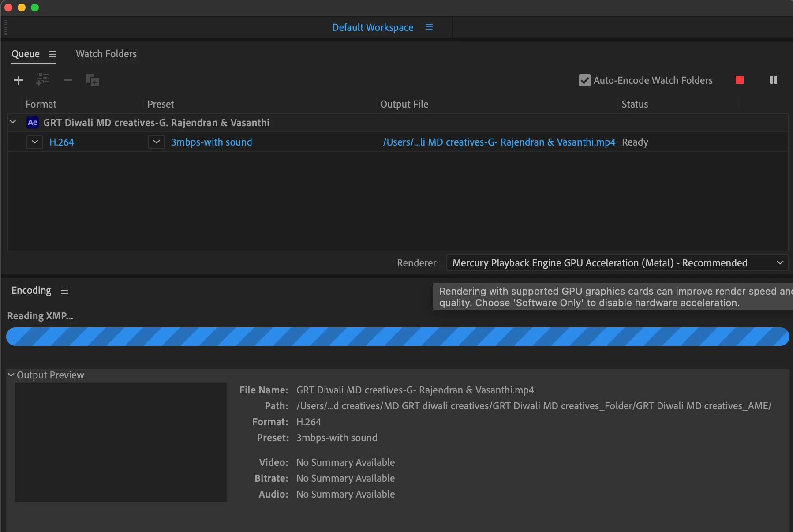Add source with the plus icon

click(19, 80)
